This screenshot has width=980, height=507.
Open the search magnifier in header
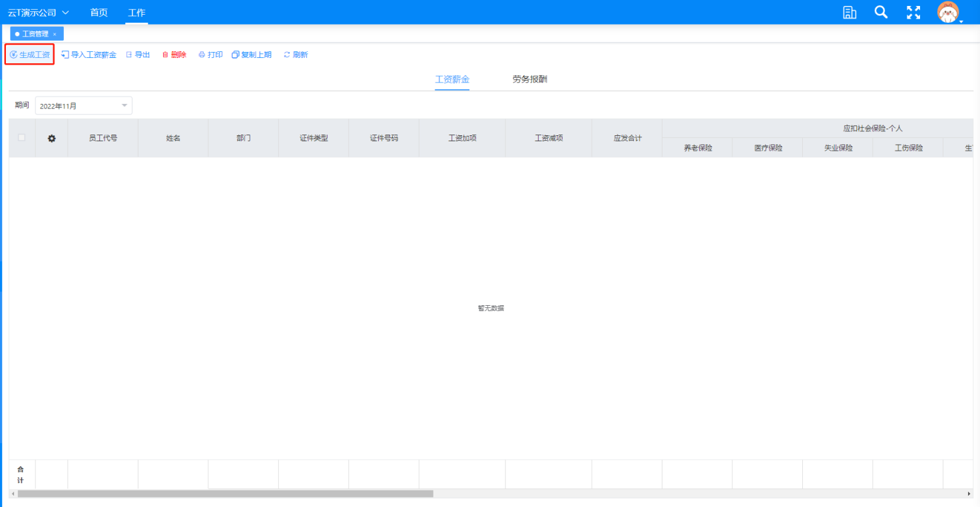pyautogui.click(x=881, y=12)
